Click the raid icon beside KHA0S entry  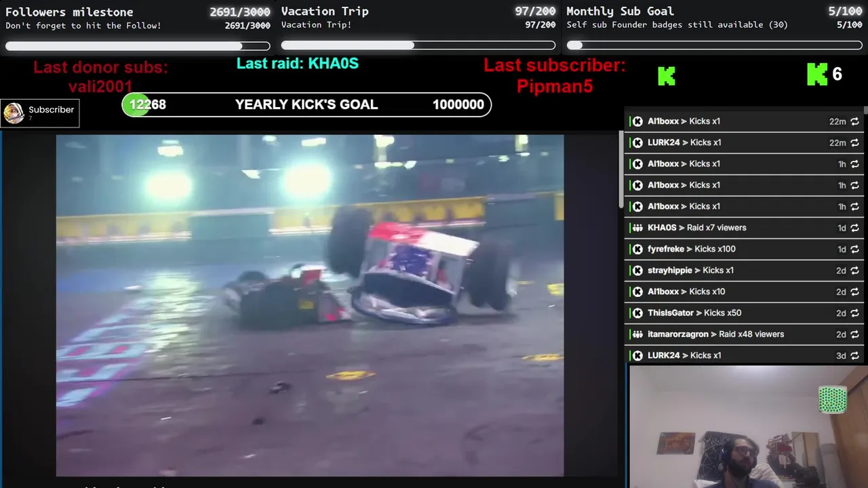click(637, 228)
